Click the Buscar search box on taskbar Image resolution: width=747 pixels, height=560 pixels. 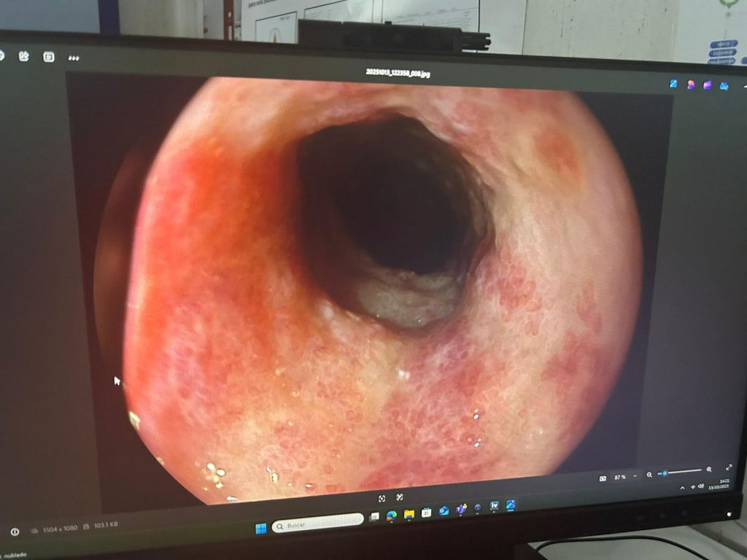[x=317, y=524]
